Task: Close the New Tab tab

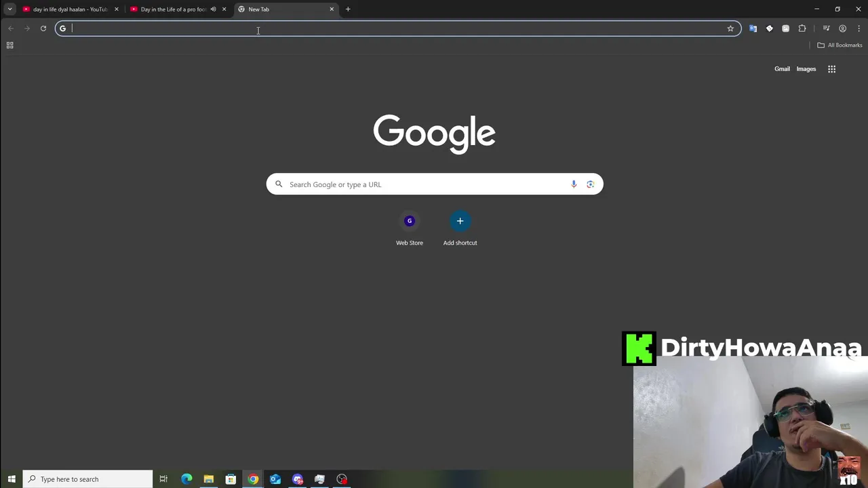Action: tap(332, 9)
